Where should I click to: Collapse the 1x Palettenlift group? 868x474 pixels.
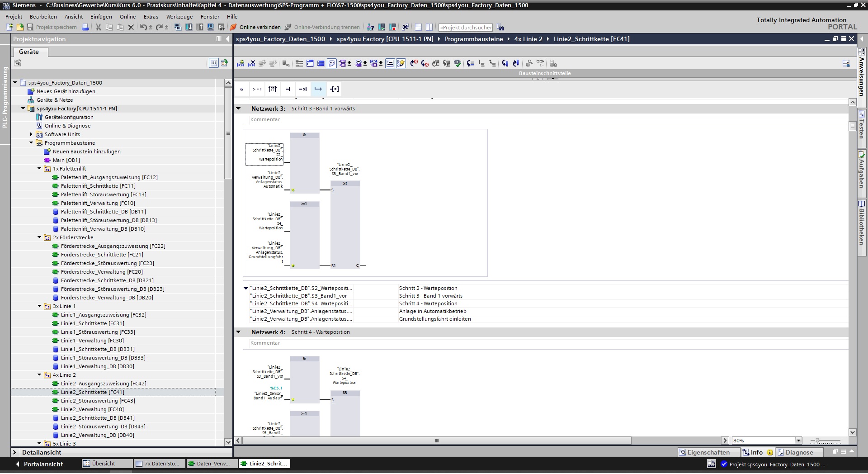tap(39, 169)
